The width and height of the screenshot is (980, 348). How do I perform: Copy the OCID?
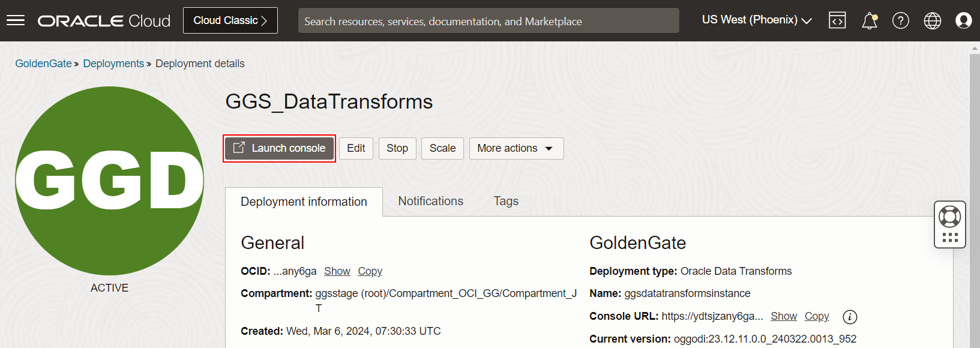370,271
